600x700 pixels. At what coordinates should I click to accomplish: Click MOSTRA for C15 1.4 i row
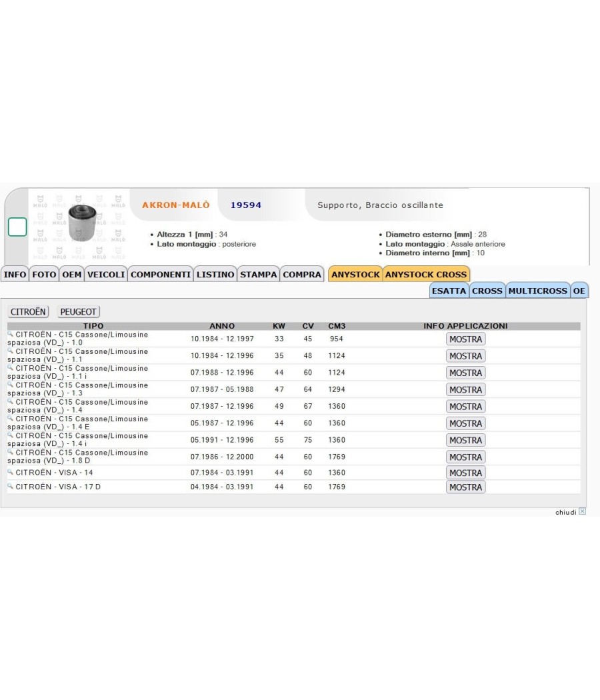pos(465,440)
